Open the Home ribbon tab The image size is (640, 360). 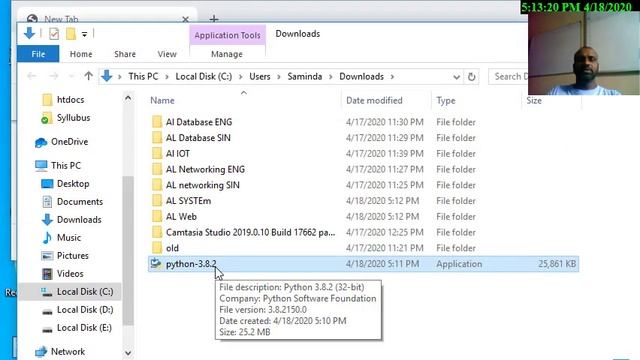[x=81, y=54]
